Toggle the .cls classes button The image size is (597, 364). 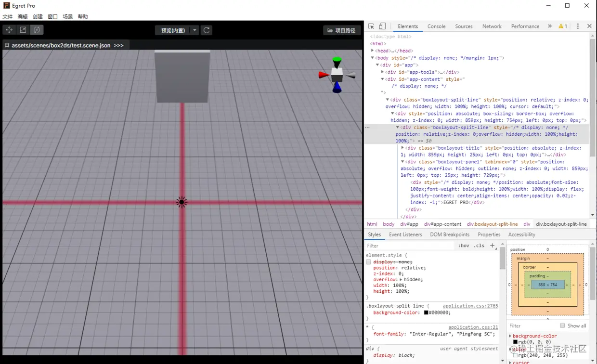click(x=479, y=246)
